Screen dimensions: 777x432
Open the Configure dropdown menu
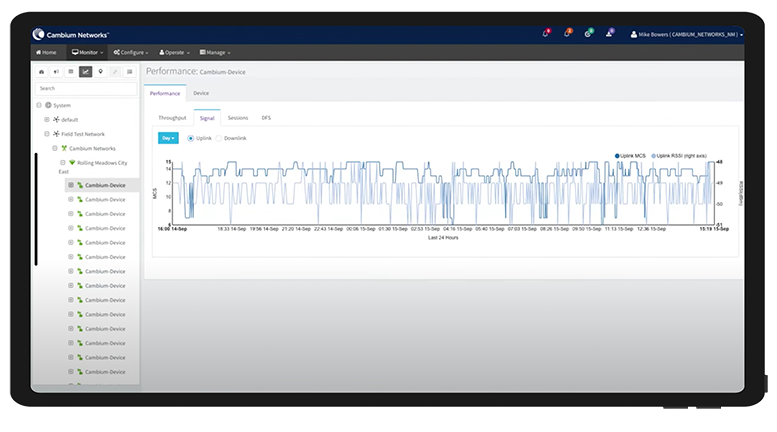129,52
